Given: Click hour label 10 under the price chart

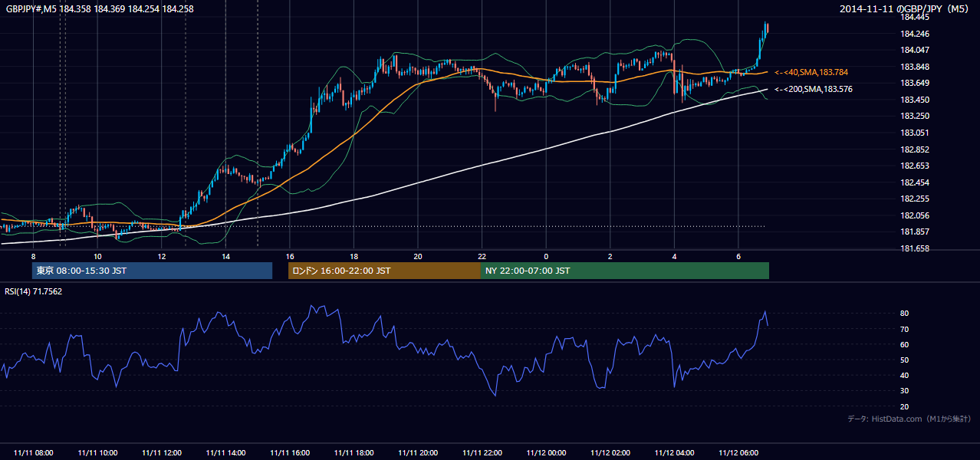Looking at the screenshot, I should (97, 256).
